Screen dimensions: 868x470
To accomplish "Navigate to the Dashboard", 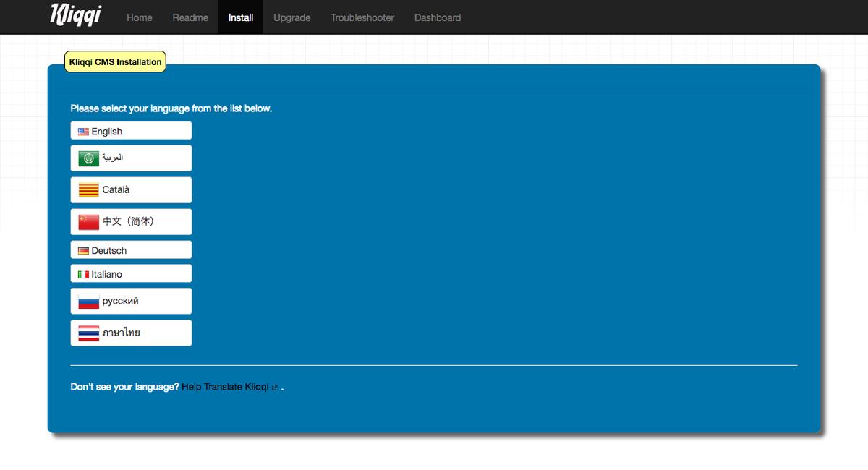I will point(437,17).
